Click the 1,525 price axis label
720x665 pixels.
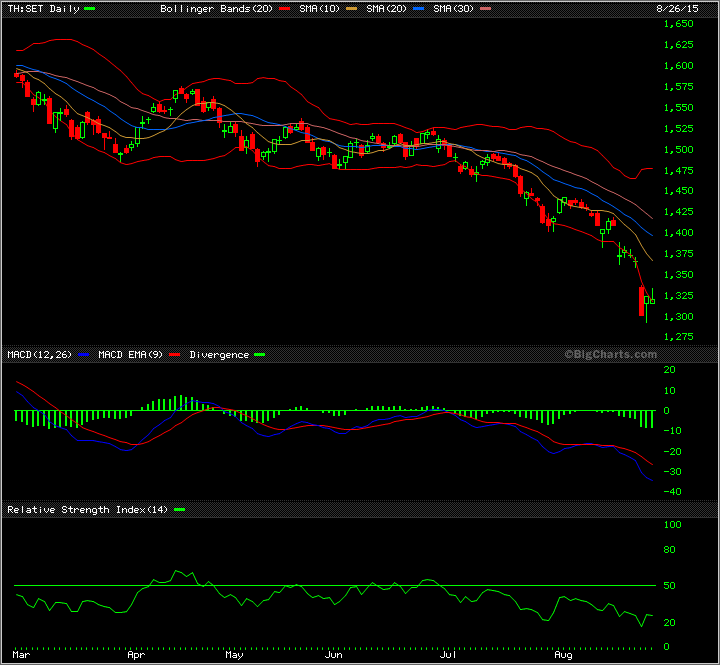pos(679,129)
